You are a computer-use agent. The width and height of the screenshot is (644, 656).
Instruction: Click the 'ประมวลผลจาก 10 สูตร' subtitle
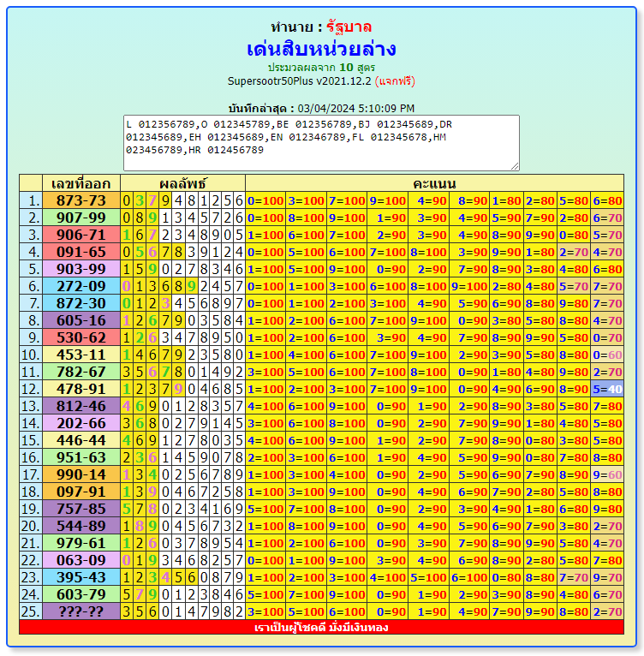(321, 68)
